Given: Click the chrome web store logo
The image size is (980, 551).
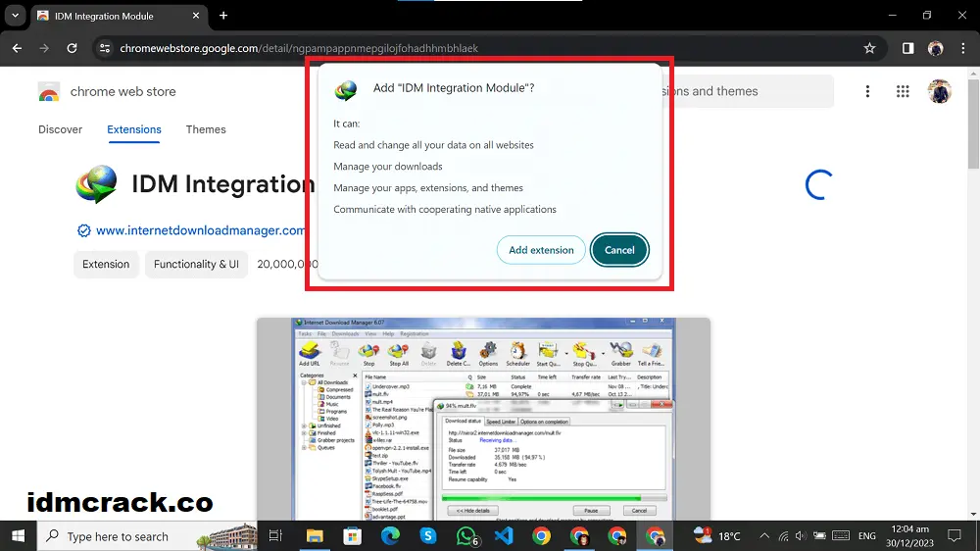Looking at the screenshot, I should pos(49,92).
